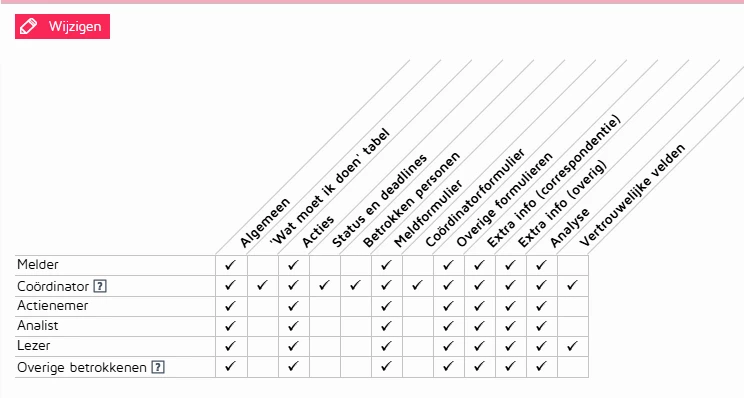The height and width of the screenshot is (398, 744).
Task: Click Melder checkmark under Overige formulieren
Action: click(x=448, y=265)
